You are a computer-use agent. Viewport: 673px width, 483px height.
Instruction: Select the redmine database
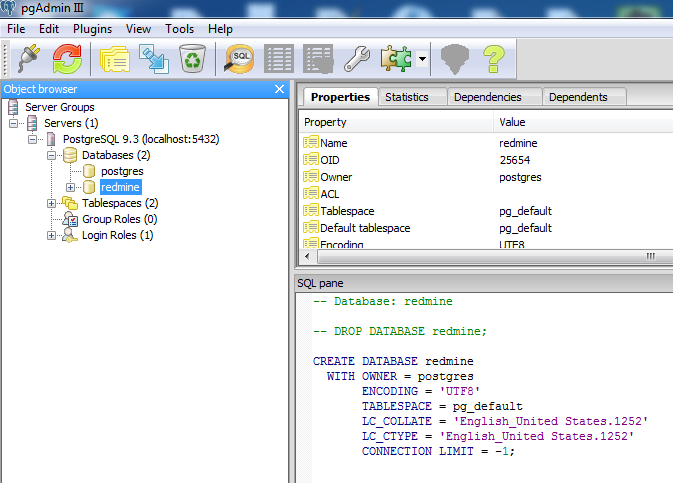[x=120, y=187]
